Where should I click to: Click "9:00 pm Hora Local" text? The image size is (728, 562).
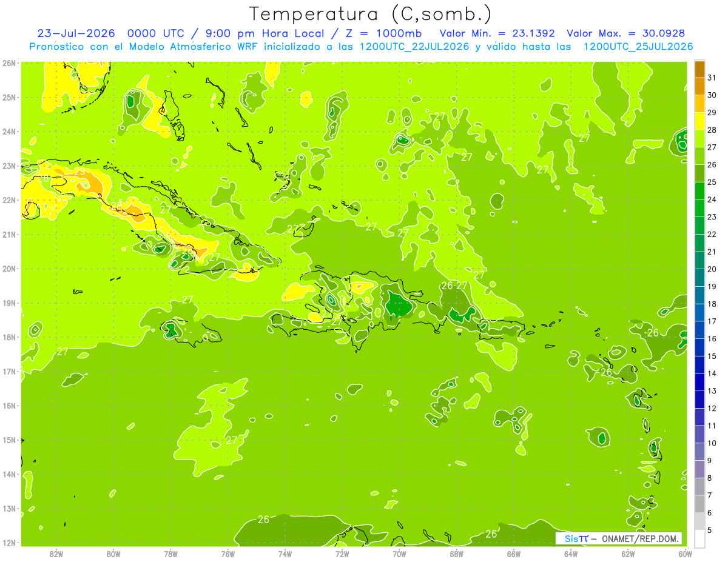point(265,33)
